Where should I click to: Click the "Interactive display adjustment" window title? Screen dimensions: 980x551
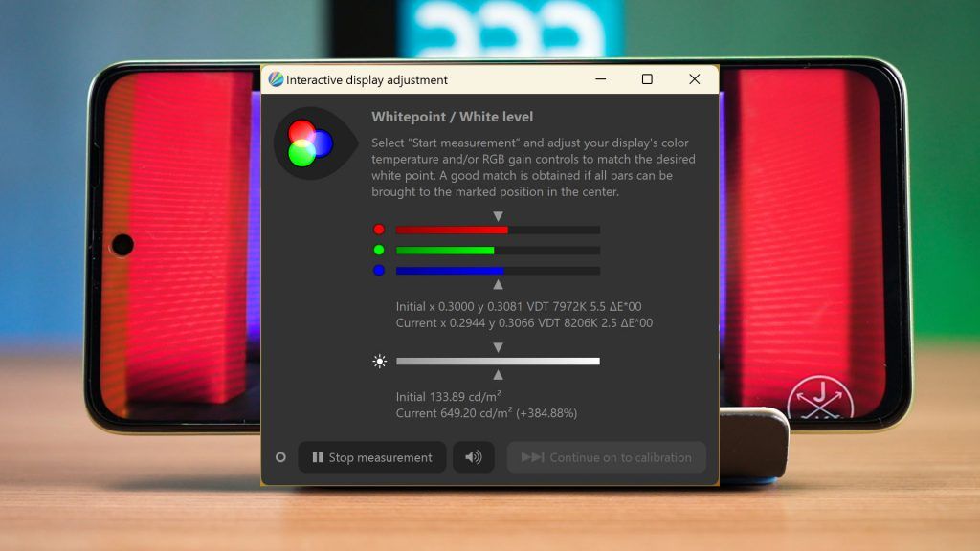point(367,80)
